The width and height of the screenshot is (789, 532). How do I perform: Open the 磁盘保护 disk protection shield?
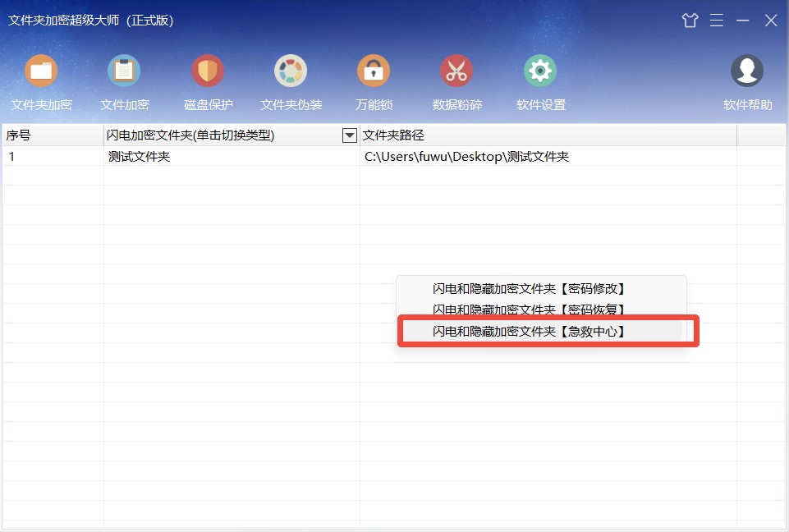[x=208, y=83]
